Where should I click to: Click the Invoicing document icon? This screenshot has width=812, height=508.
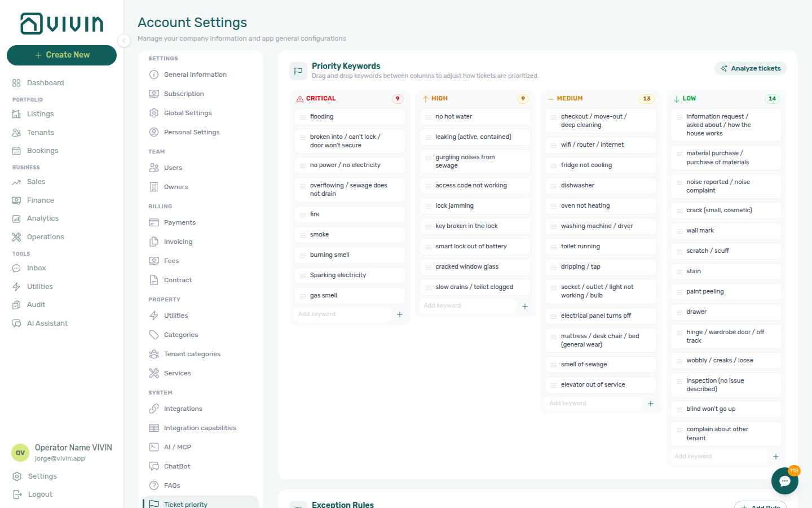click(x=154, y=242)
